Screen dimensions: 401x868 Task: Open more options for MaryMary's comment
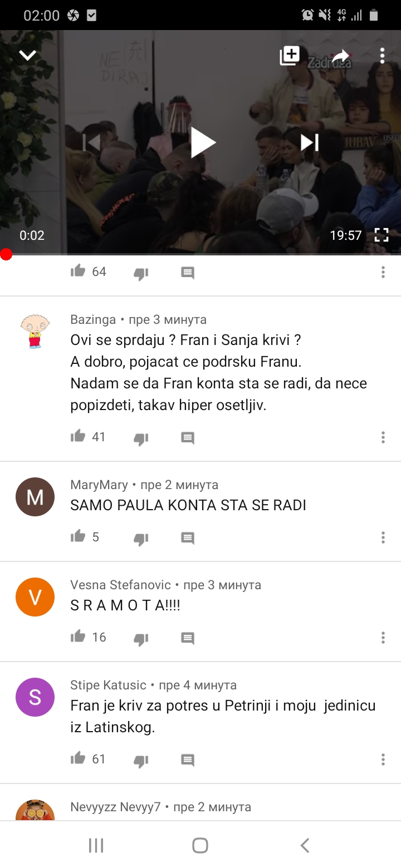tap(383, 537)
